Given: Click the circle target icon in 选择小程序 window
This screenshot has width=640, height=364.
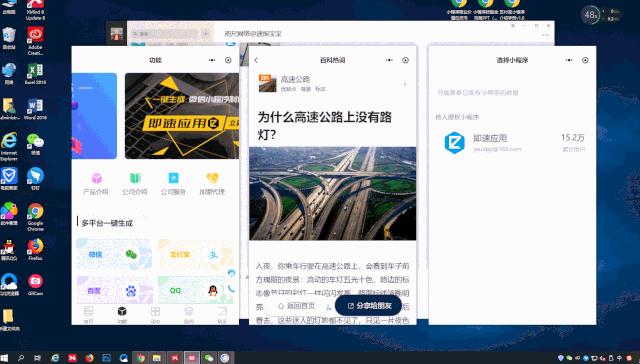Looking at the screenshot, I should (x=585, y=60).
